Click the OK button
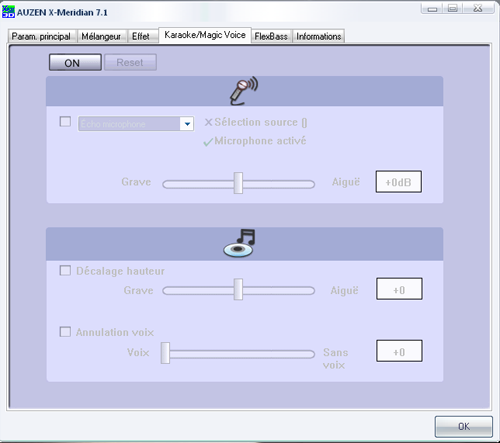This screenshot has width=500, height=443. coord(464,426)
